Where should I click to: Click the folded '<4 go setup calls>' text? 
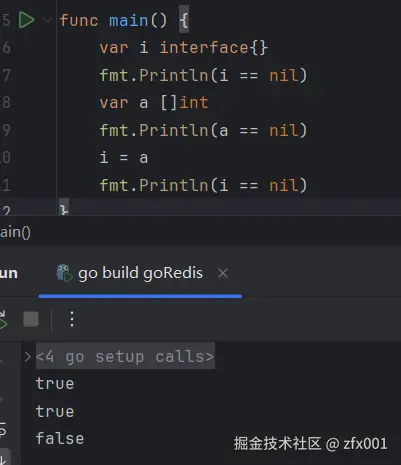point(125,356)
